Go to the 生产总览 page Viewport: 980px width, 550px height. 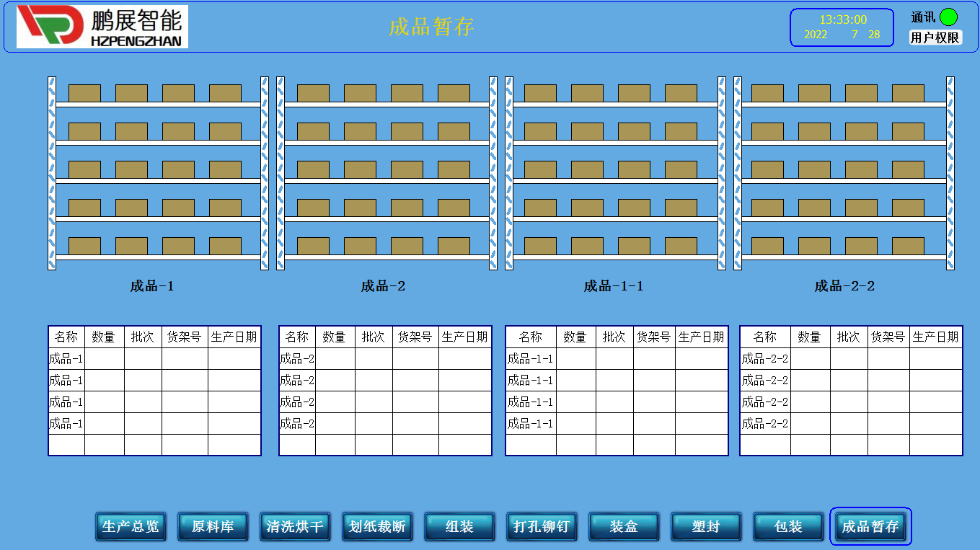[131, 526]
